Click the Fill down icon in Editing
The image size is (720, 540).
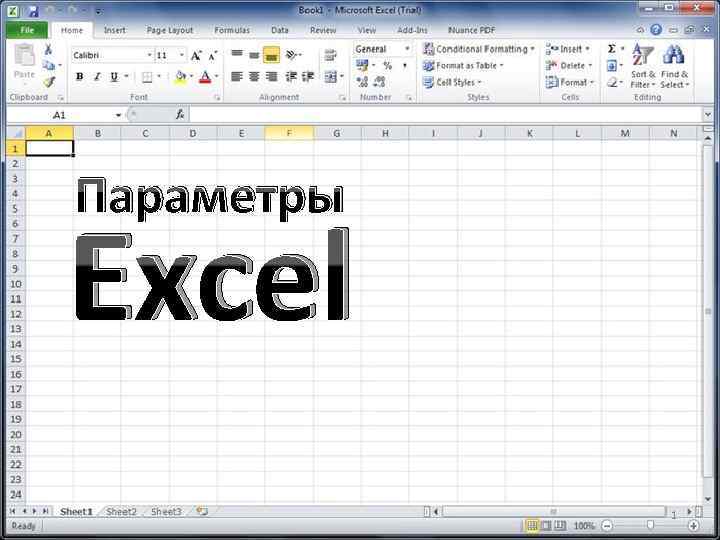[612, 66]
